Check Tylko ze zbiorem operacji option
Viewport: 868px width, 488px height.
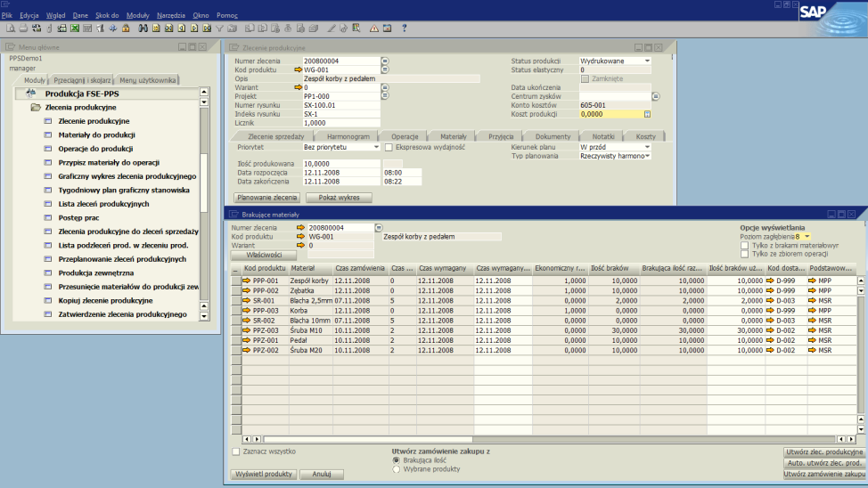(x=744, y=254)
